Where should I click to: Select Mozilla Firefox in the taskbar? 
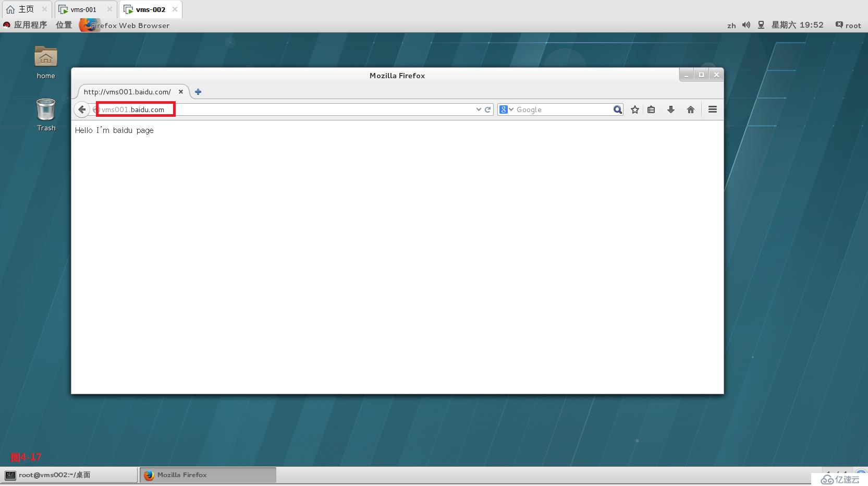click(x=208, y=475)
